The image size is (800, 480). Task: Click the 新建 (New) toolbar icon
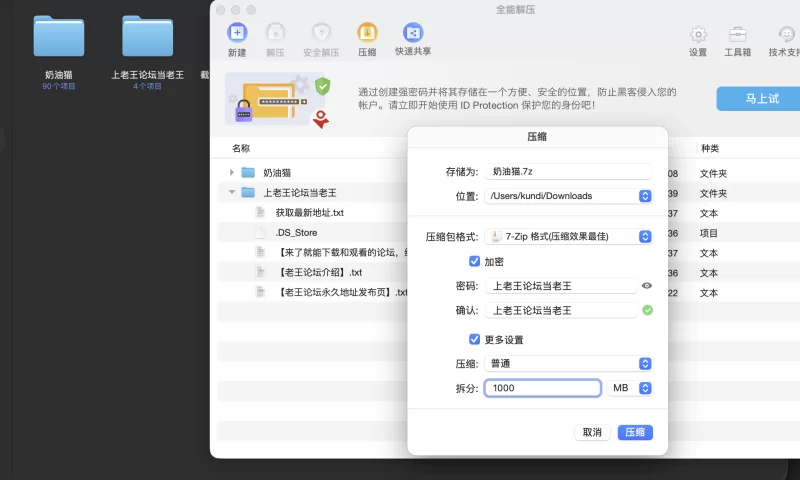click(x=237, y=33)
